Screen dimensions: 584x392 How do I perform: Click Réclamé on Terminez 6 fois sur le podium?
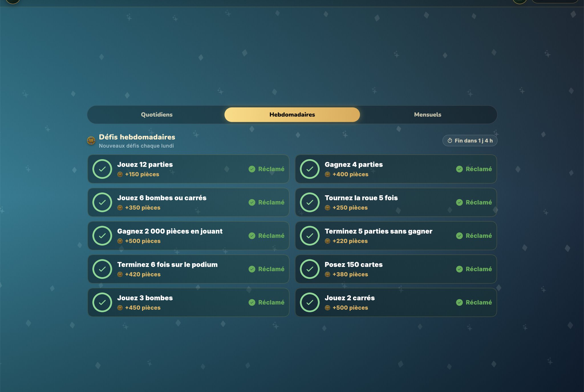[266, 269]
